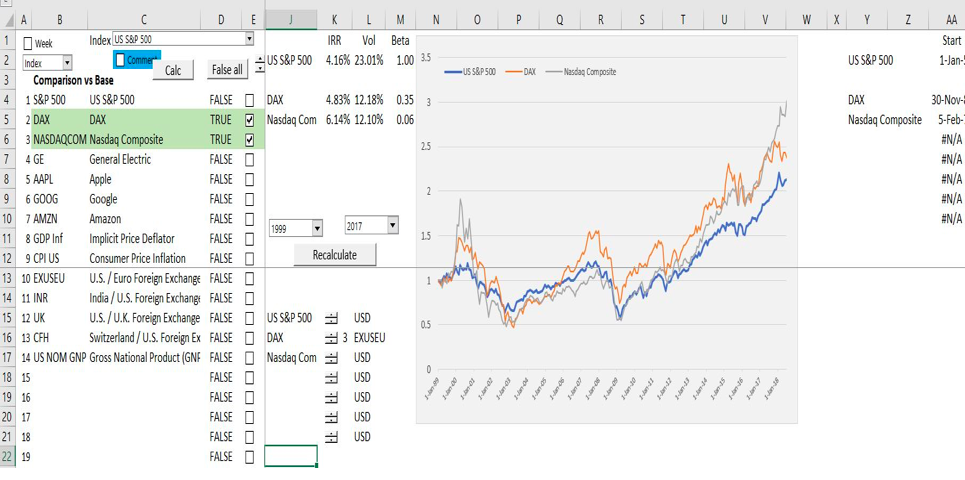
Task: Click the spinner in the US S&P 500 currency row
Action: (332, 318)
